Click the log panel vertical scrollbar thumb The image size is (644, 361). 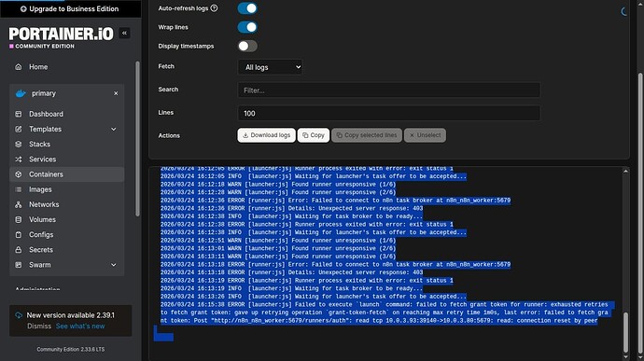click(x=625, y=332)
